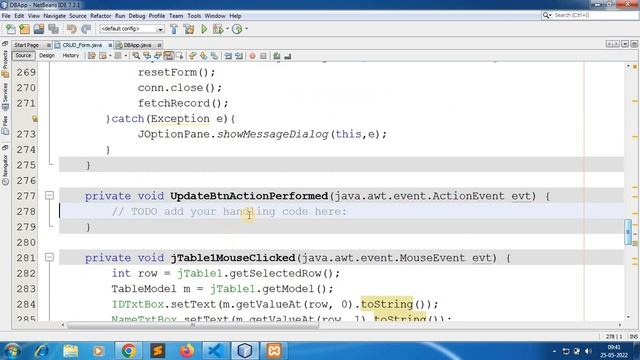Start macro recording with the red circle icon
640x360 pixels.
[x=252, y=56]
